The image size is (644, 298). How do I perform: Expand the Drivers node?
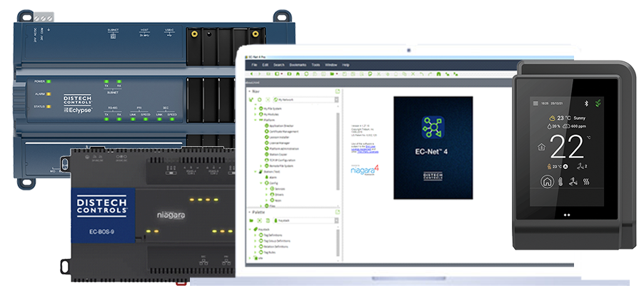tap(266, 195)
